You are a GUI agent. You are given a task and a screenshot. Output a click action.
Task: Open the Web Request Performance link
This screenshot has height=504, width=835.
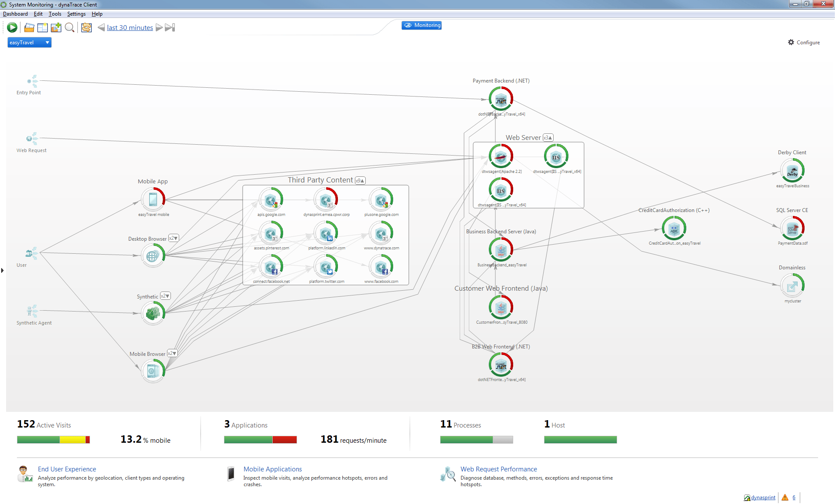(x=499, y=469)
